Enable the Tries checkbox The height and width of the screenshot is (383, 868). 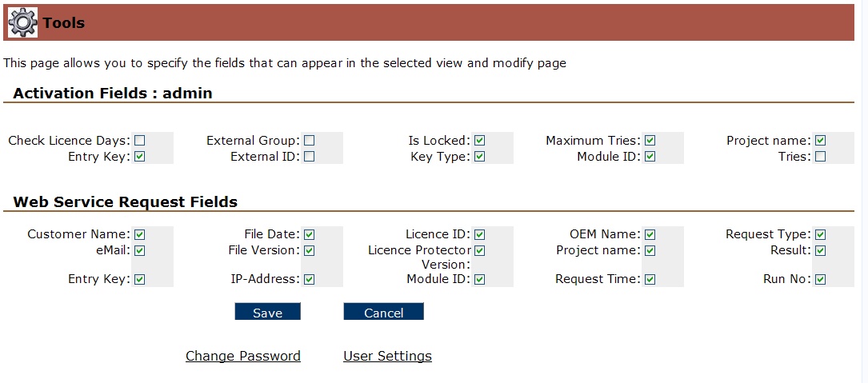[x=820, y=157]
